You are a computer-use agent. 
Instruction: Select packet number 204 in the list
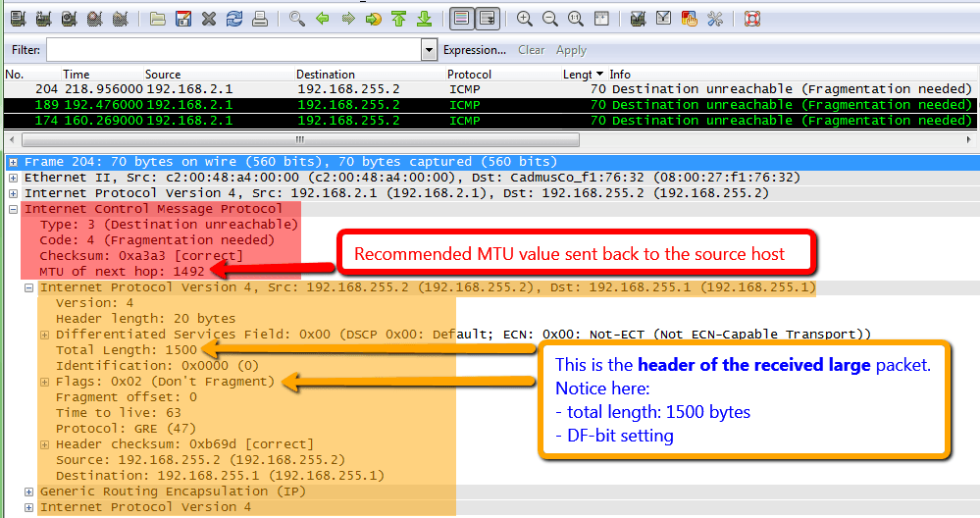click(491, 89)
